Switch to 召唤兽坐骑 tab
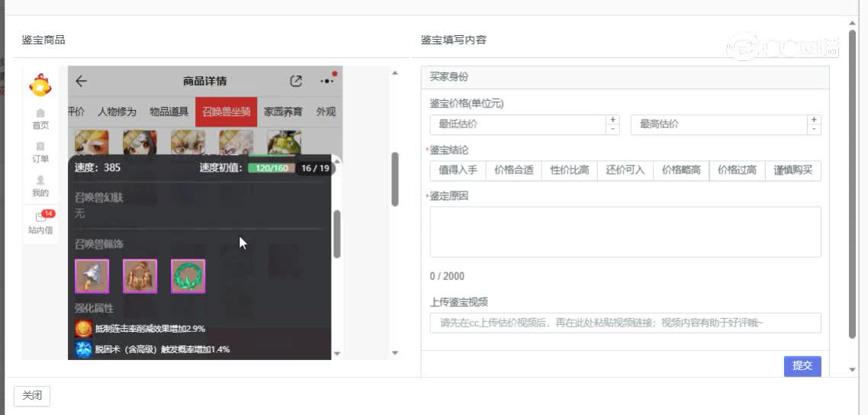Screen dimensions: 868x415 point(227,112)
